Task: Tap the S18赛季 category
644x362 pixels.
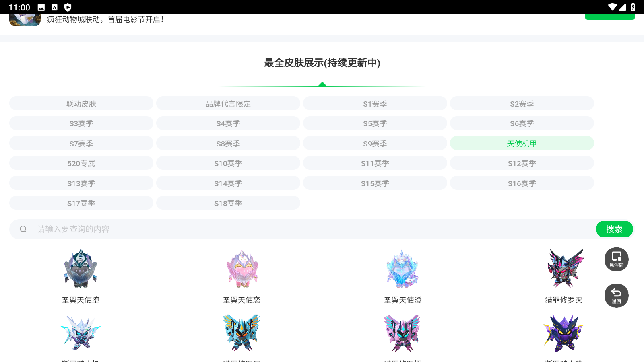Action: [228, 203]
